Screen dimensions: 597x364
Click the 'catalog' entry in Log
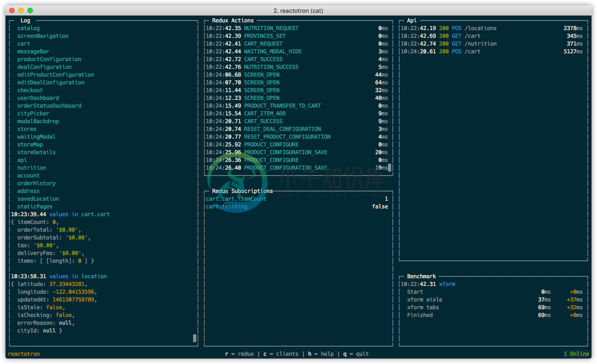[28, 28]
